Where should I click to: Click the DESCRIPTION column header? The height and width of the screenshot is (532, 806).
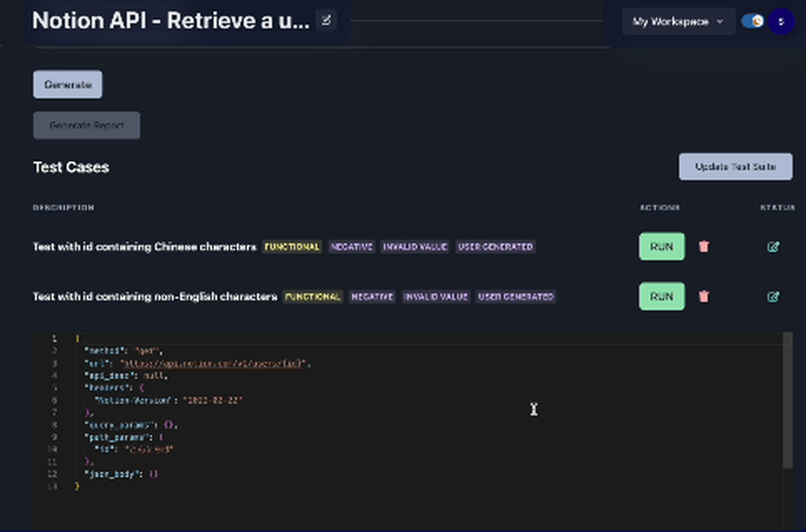(x=63, y=208)
